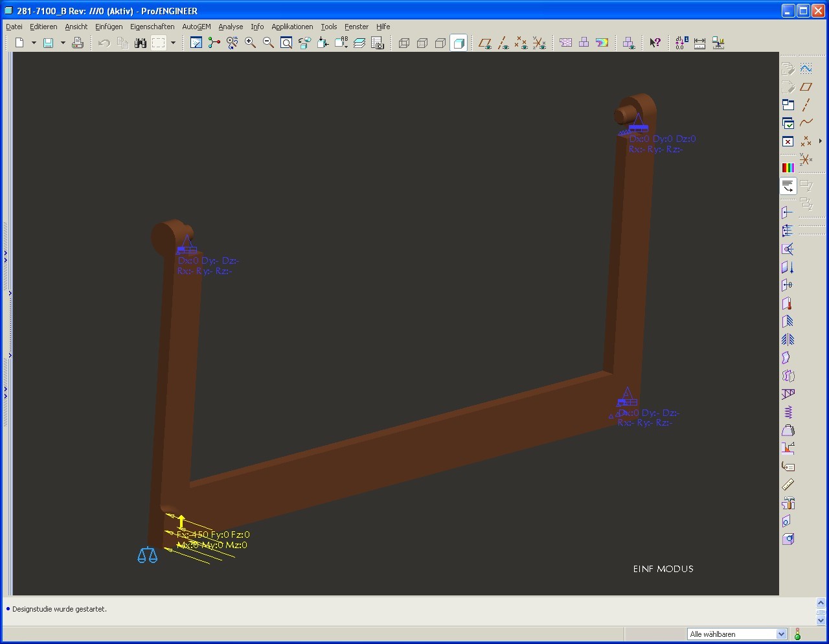Click the dimension measure ruler icon

pos(699,43)
